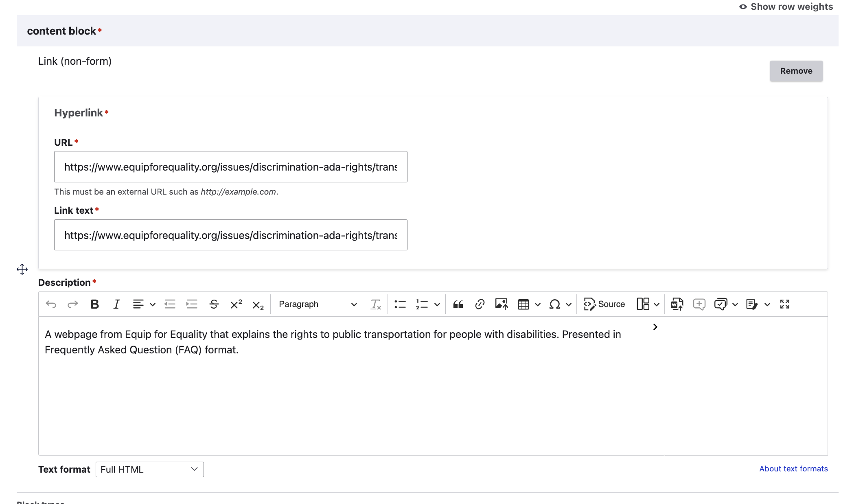Open About text formats link
Screen dimensions: 863x504
[793, 469]
